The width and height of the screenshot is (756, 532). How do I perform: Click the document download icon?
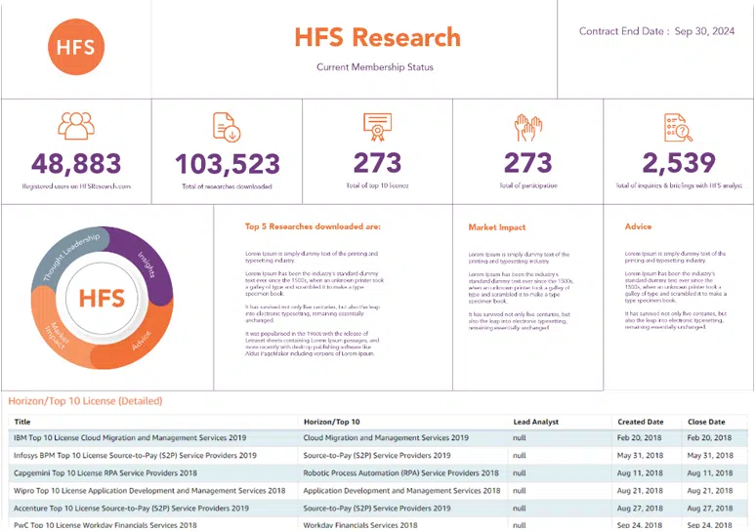(x=227, y=127)
